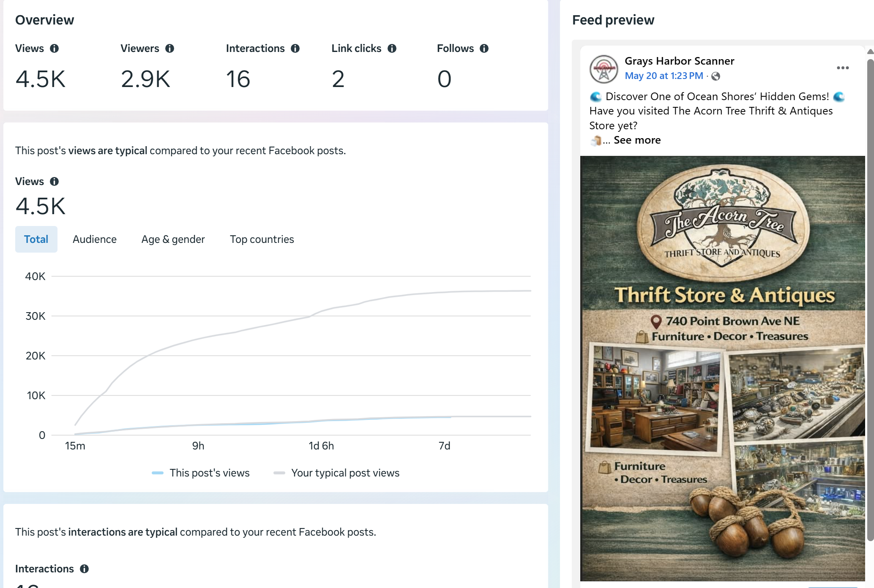This screenshot has height=588, width=874.
Task: Click the Follows value of 0
Action: coord(444,79)
